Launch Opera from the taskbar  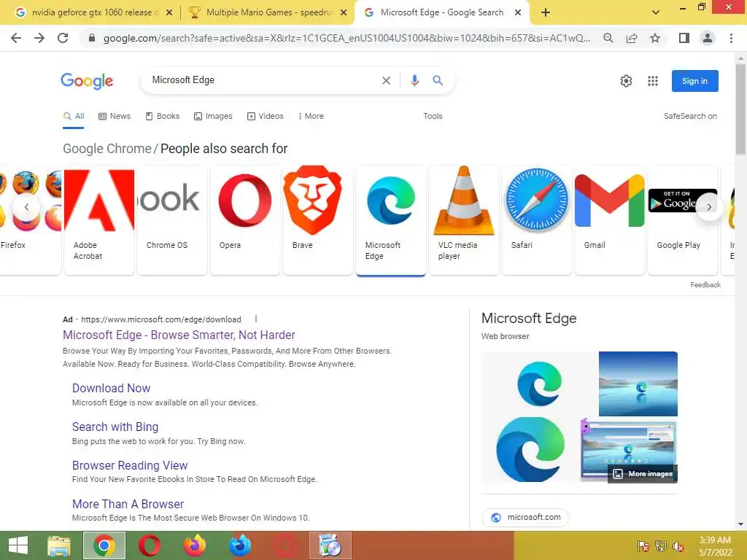click(x=149, y=545)
